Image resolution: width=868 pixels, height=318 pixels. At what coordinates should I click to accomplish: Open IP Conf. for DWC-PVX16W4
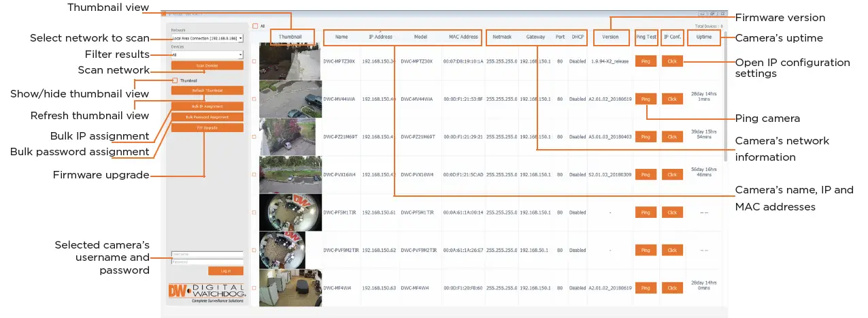(x=672, y=174)
